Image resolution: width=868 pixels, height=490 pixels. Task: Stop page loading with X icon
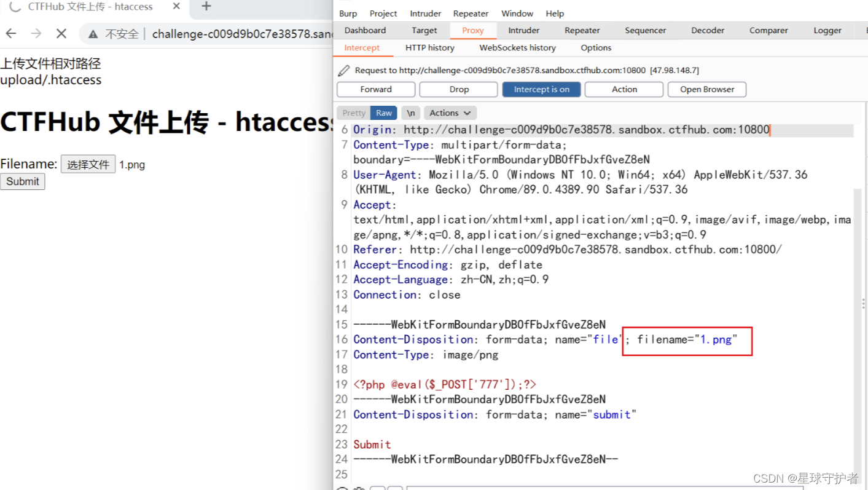(x=61, y=33)
